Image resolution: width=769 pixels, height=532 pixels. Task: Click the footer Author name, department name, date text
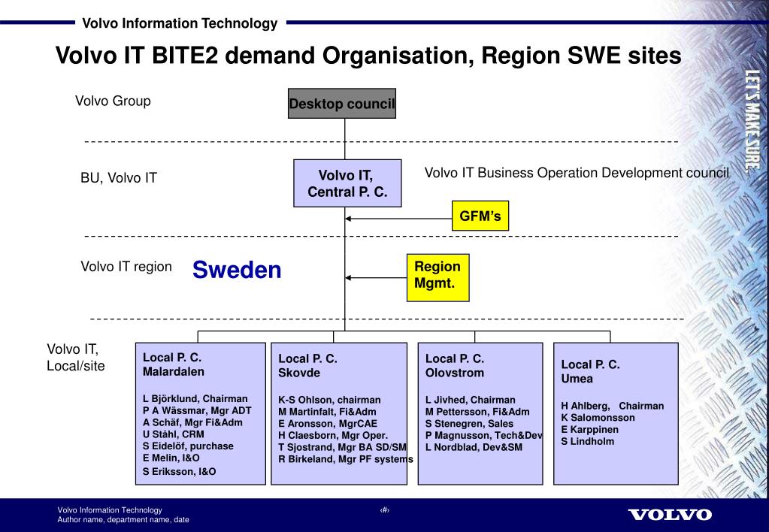tap(123, 520)
